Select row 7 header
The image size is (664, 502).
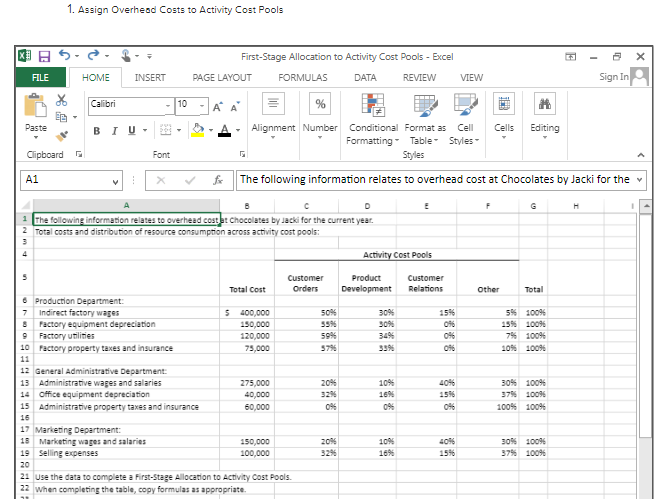point(25,313)
